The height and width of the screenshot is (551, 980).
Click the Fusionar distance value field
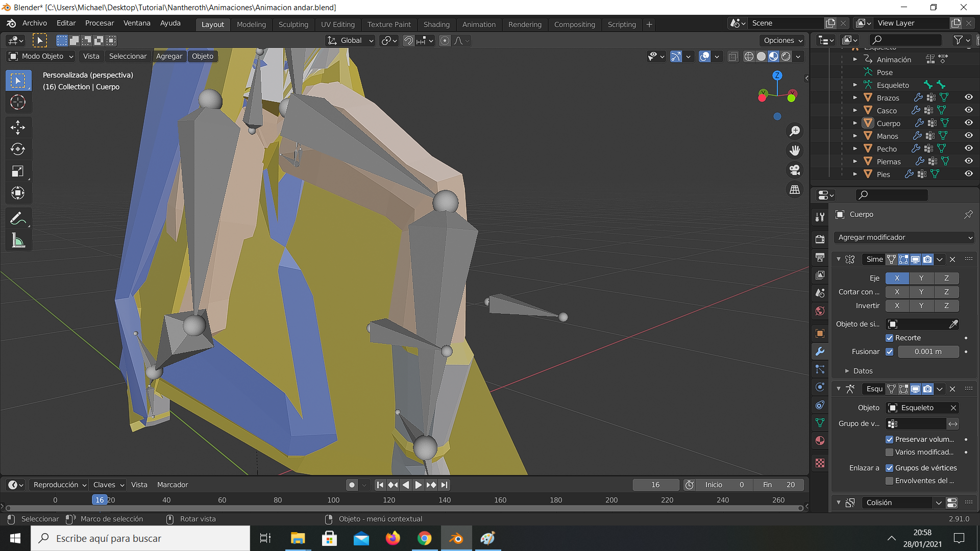click(928, 352)
